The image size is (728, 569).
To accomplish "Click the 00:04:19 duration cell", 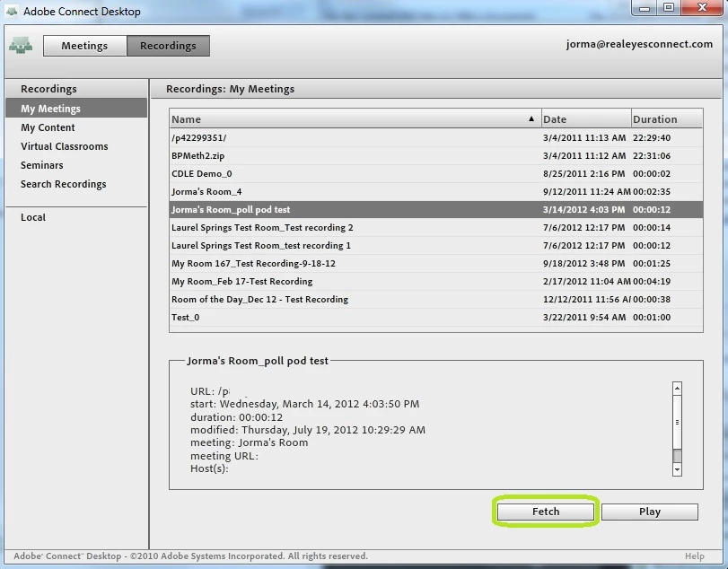I will (x=652, y=281).
